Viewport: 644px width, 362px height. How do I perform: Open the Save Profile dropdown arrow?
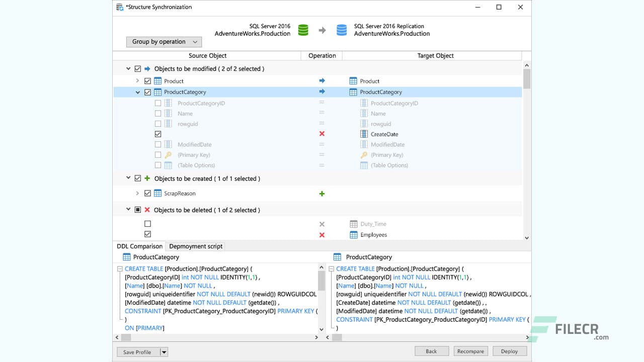point(164,352)
